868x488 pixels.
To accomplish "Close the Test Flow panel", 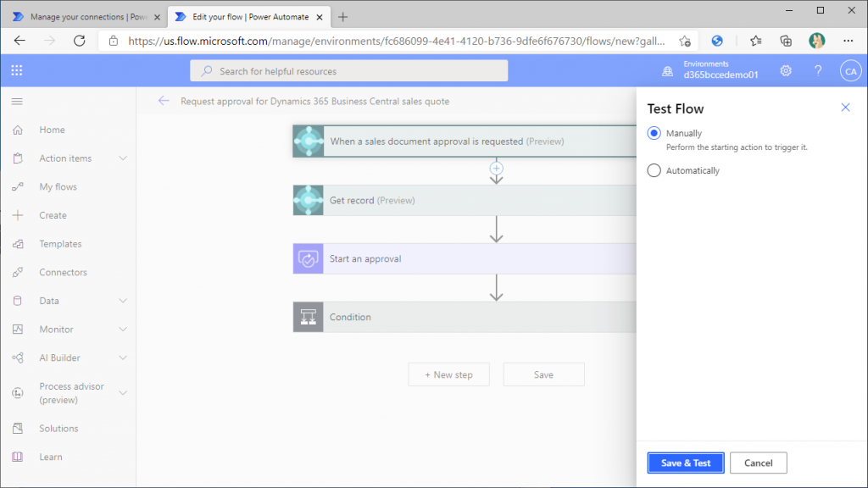I will pyautogui.click(x=845, y=108).
